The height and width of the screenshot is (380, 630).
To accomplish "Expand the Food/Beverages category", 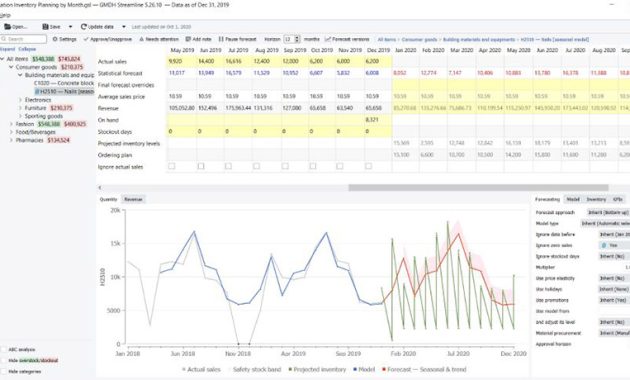I will click(11, 132).
